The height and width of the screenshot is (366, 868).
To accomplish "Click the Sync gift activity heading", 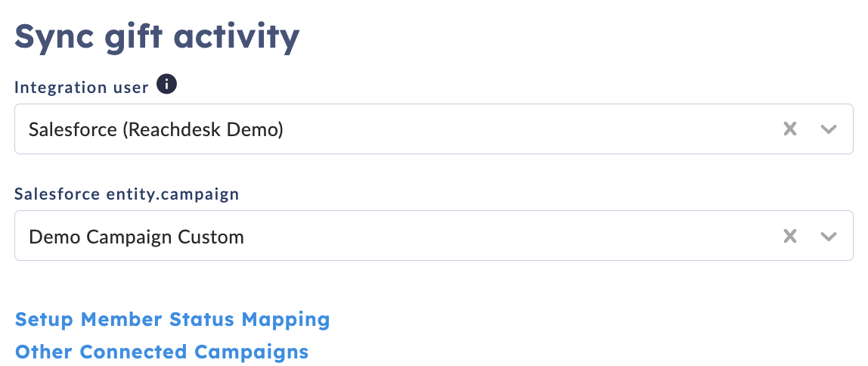I will click(x=157, y=36).
